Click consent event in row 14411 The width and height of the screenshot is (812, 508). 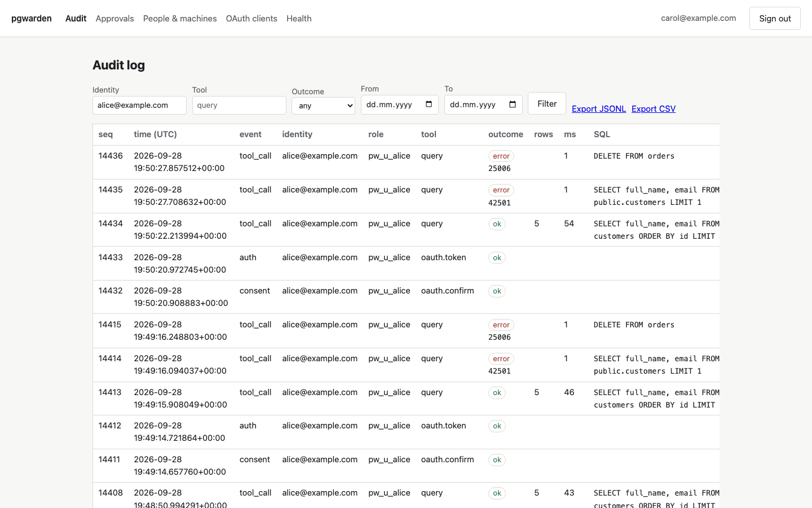[255, 459]
